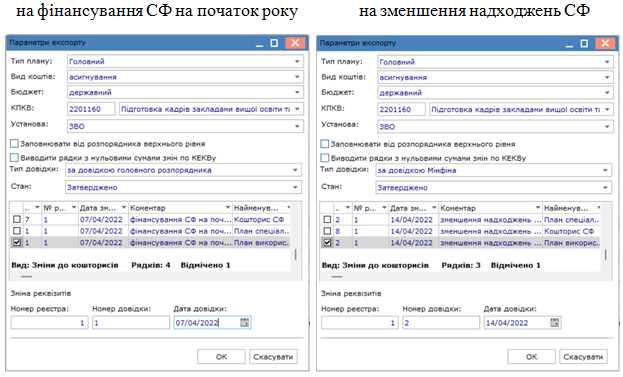Select 'зменшення надходжень' comment in Кошторис СФ row
This screenshot has width=623, height=377.
click(x=491, y=231)
